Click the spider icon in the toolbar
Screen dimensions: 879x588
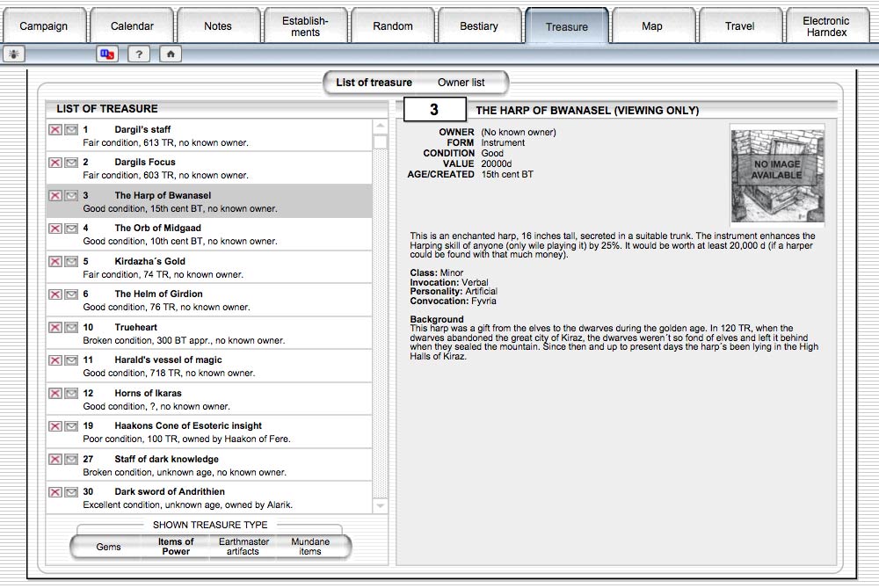[x=14, y=54]
